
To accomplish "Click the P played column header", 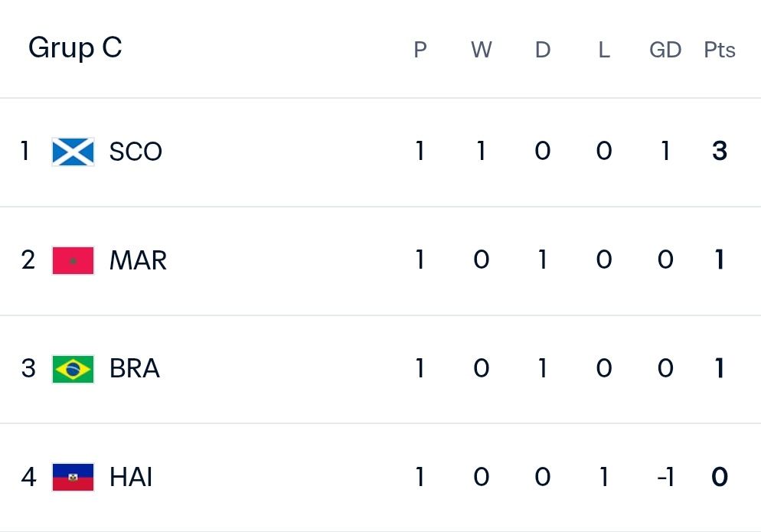I will pos(420,50).
